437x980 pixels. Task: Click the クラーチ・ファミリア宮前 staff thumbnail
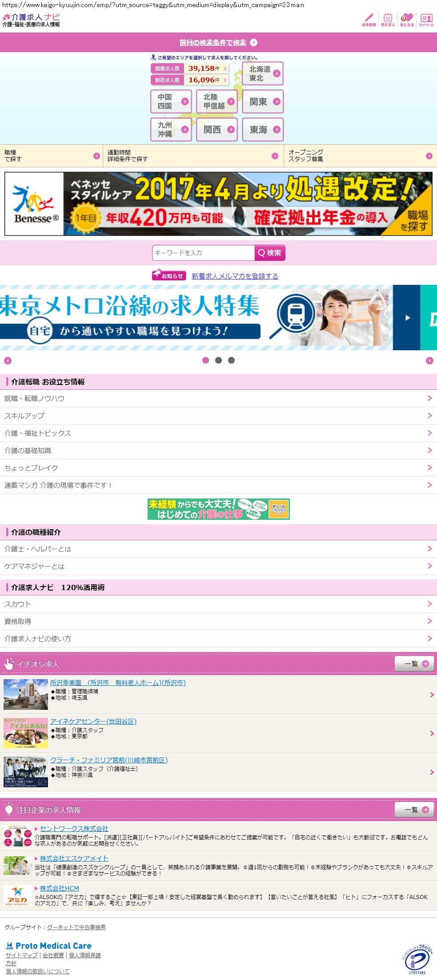(26, 772)
